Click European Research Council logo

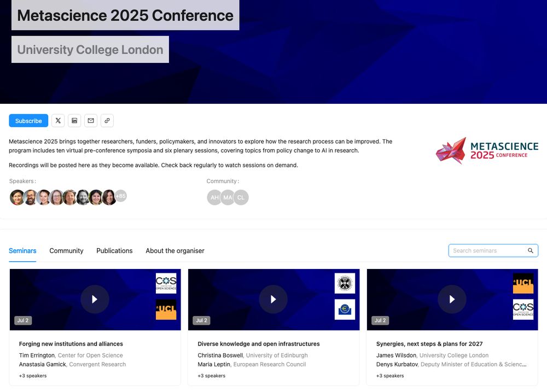[345, 309]
